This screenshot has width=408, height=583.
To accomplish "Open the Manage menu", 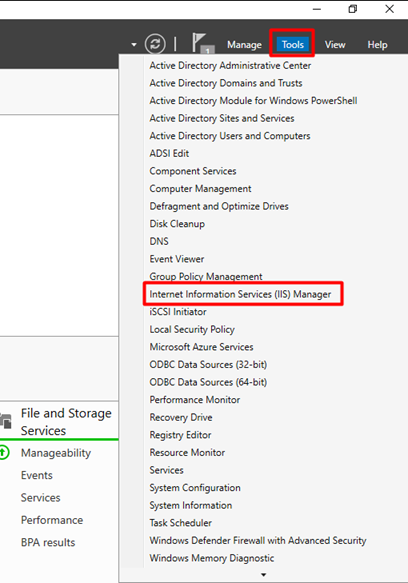I will tap(244, 45).
